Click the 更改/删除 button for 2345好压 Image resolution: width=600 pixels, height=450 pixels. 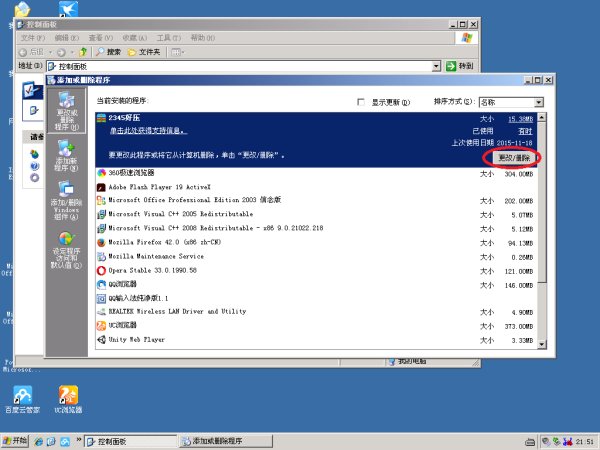click(x=513, y=157)
